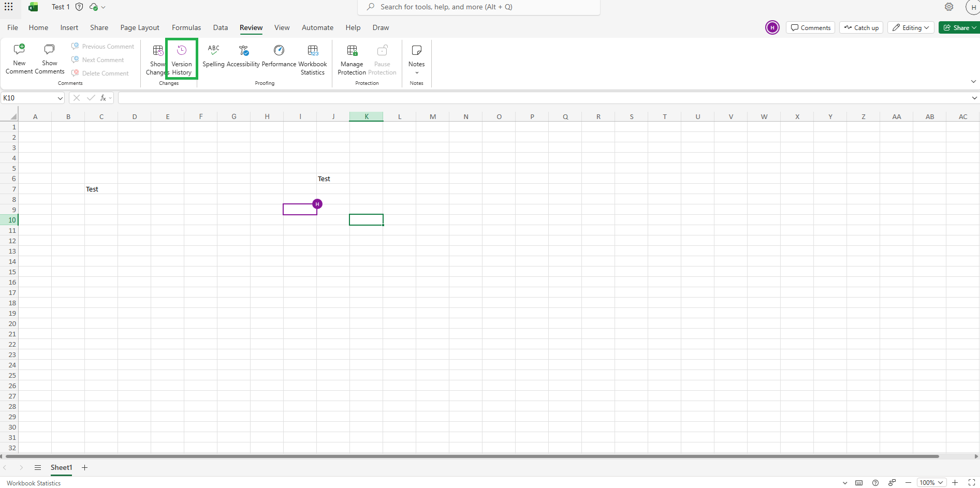This screenshot has height=488, width=980.
Task: Switch to the View tab
Action: pos(282,27)
